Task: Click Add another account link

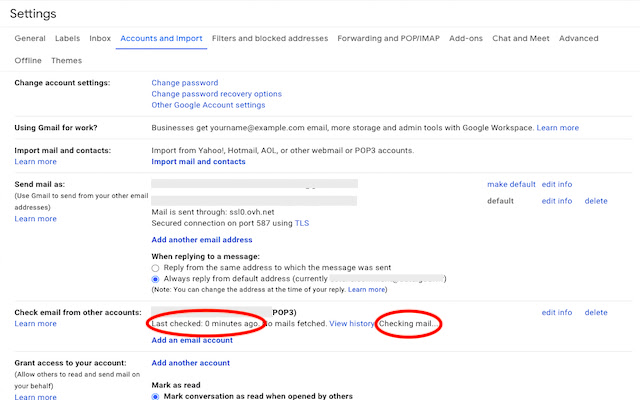Action: 190,363
